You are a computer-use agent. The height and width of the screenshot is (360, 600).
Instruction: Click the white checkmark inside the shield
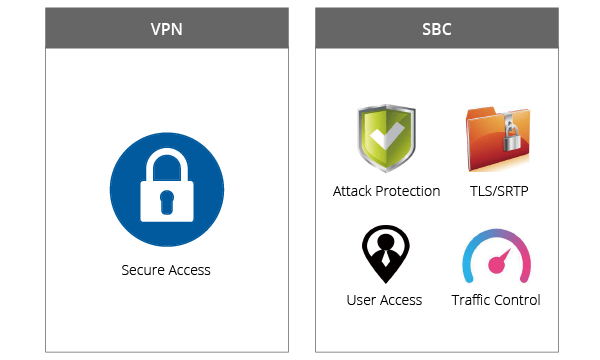387,136
